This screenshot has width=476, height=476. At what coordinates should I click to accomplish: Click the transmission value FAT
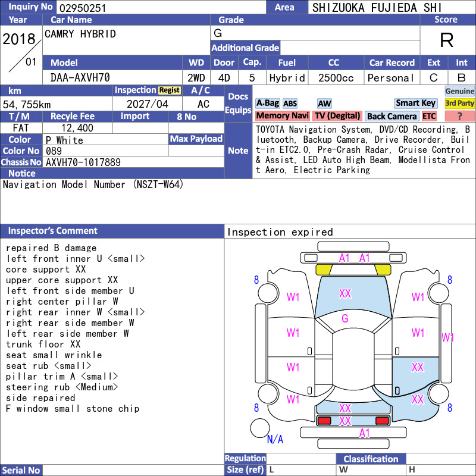[x=21, y=128]
